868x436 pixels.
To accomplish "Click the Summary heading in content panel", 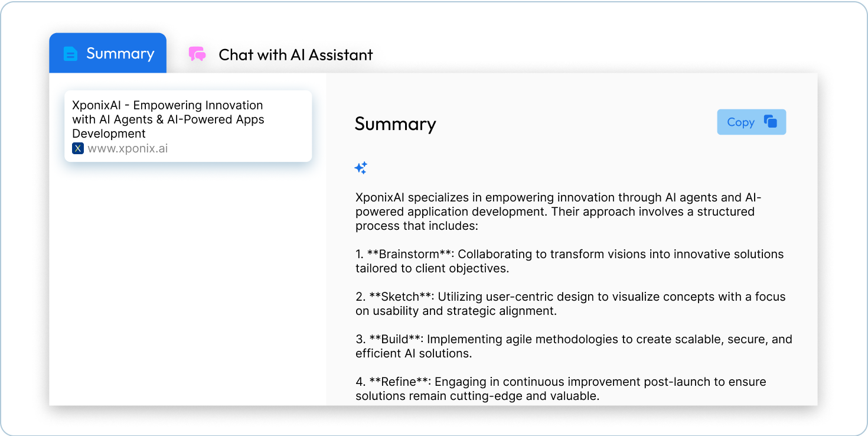I will click(395, 124).
